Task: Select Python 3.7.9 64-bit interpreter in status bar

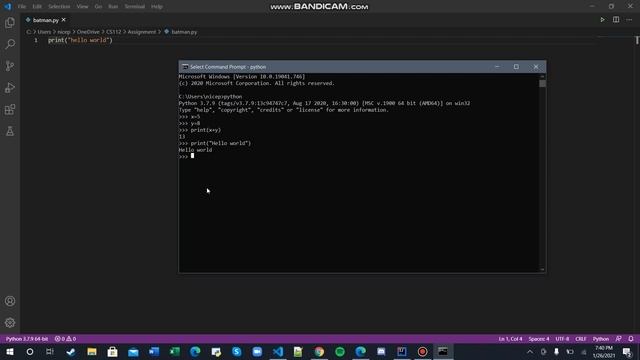Action: pyautogui.click(x=27, y=339)
